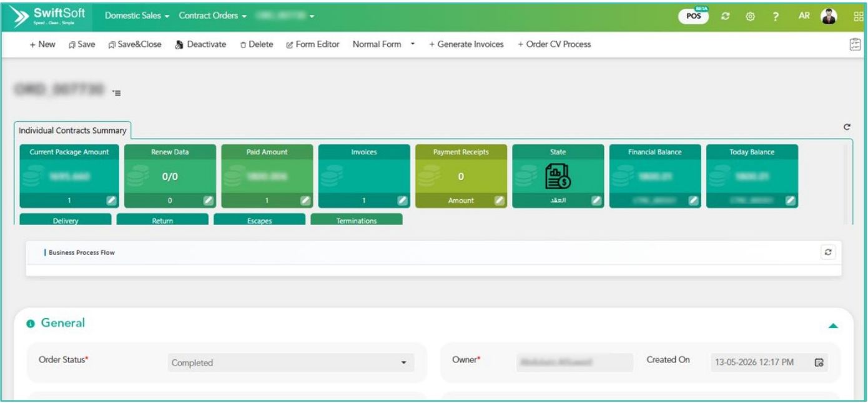The height and width of the screenshot is (403, 868).
Task: Refresh the Business Process Flow panel
Action: (828, 251)
